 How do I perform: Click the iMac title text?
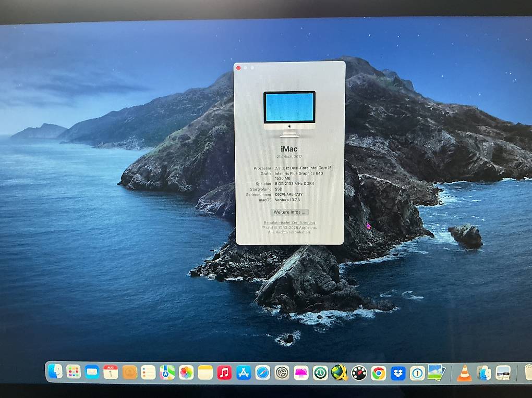(x=289, y=149)
